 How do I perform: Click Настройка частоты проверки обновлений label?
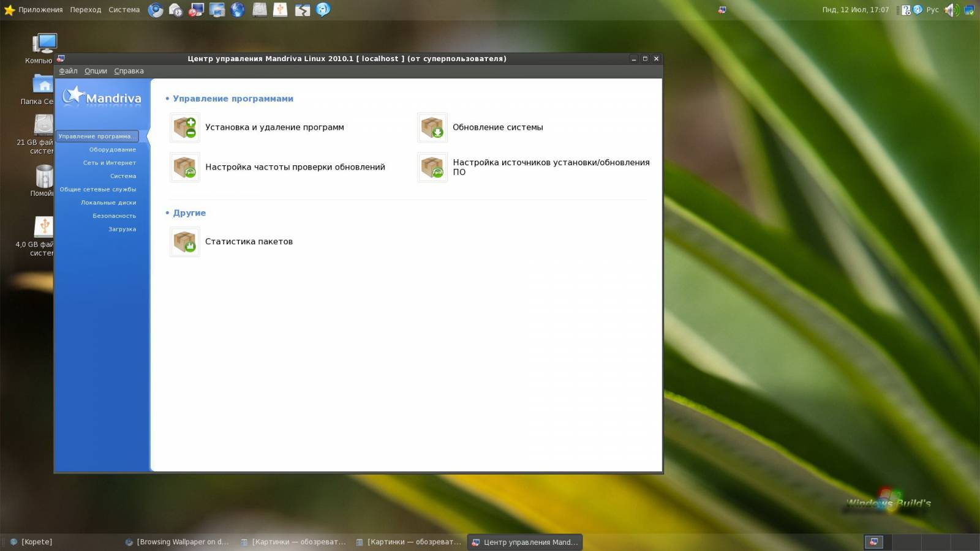pos(295,167)
